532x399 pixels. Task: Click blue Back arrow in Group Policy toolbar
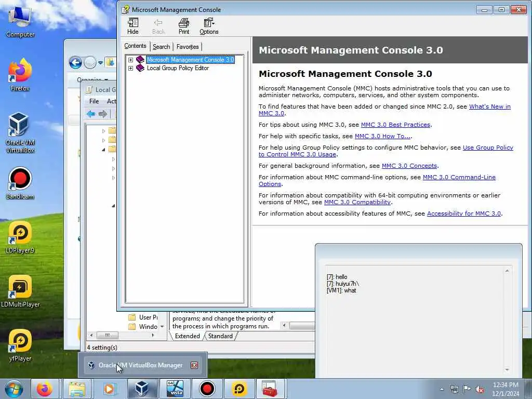coord(90,114)
